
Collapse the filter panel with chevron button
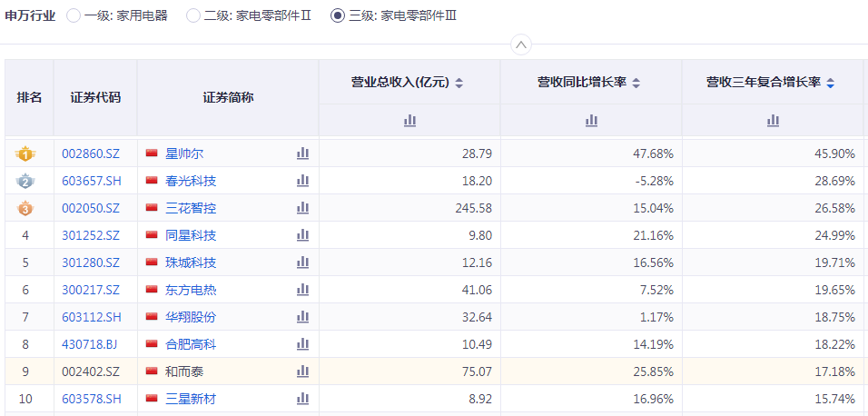tap(521, 45)
